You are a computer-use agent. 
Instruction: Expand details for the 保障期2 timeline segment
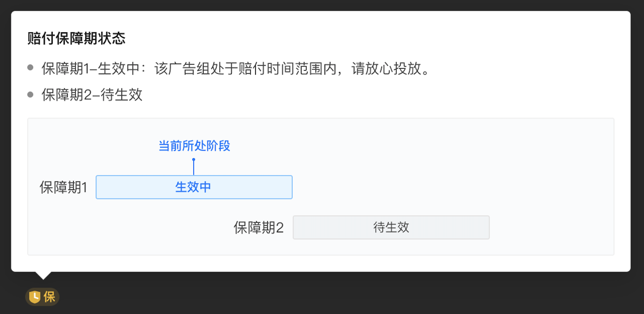pos(391,227)
